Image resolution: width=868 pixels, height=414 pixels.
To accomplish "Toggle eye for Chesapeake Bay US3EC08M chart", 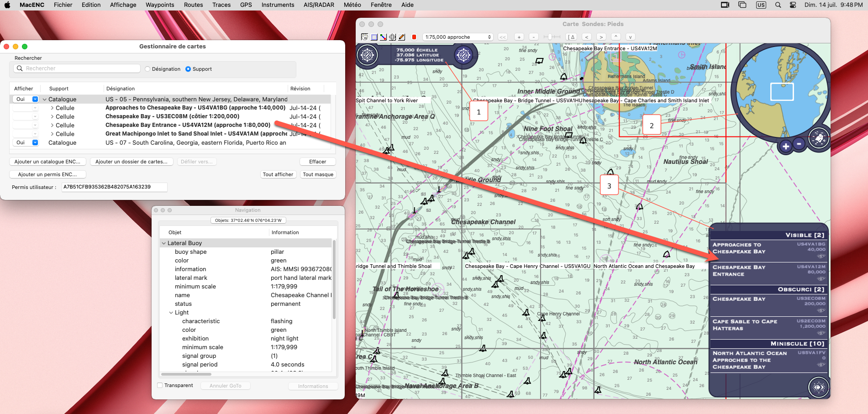I will (821, 310).
